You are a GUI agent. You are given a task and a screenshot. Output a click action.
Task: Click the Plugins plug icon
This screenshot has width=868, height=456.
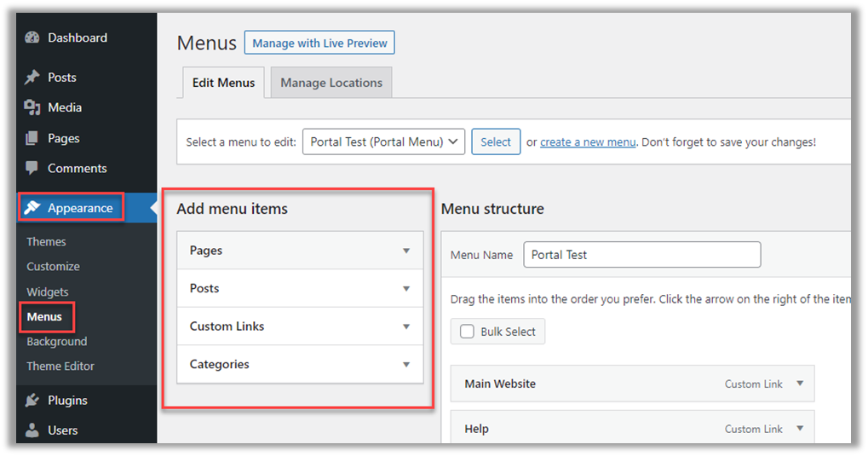coord(32,401)
